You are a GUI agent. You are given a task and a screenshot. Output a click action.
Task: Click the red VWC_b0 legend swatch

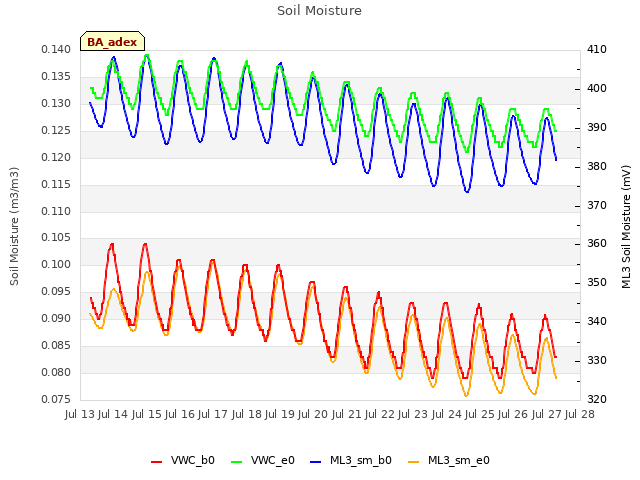click(156, 462)
